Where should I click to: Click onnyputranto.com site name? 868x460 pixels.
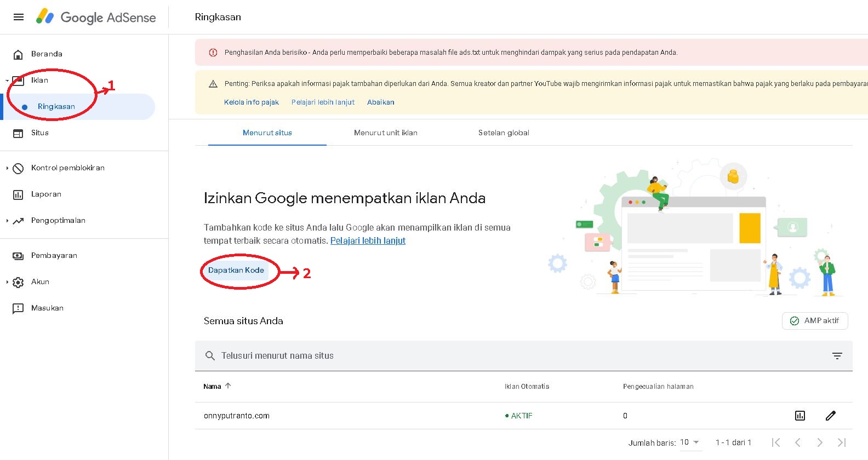pos(237,416)
